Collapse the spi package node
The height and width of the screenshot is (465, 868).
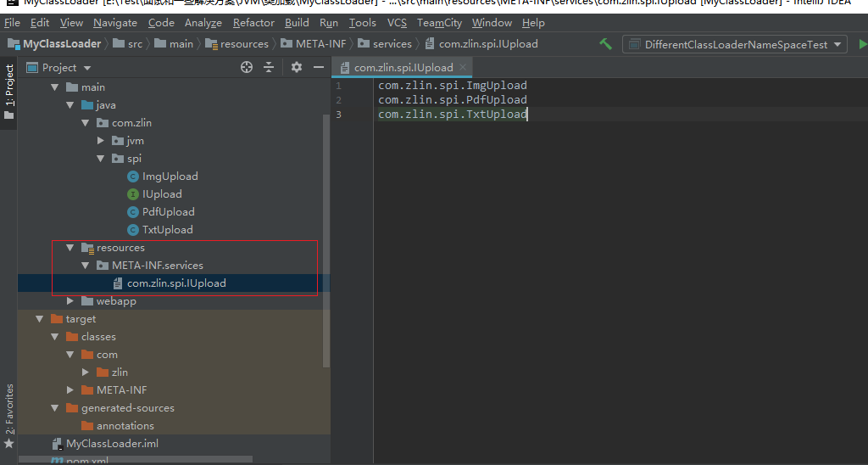pyautogui.click(x=101, y=159)
